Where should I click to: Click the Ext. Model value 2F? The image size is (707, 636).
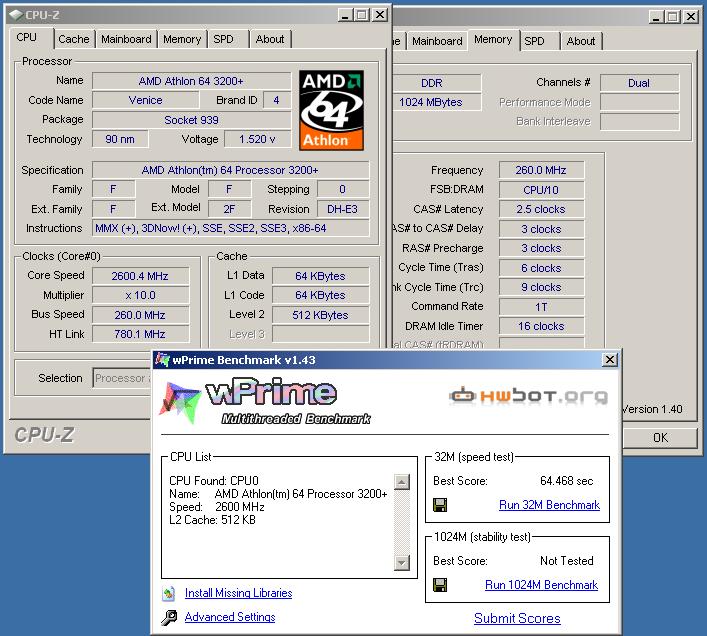(x=230, y=209)
